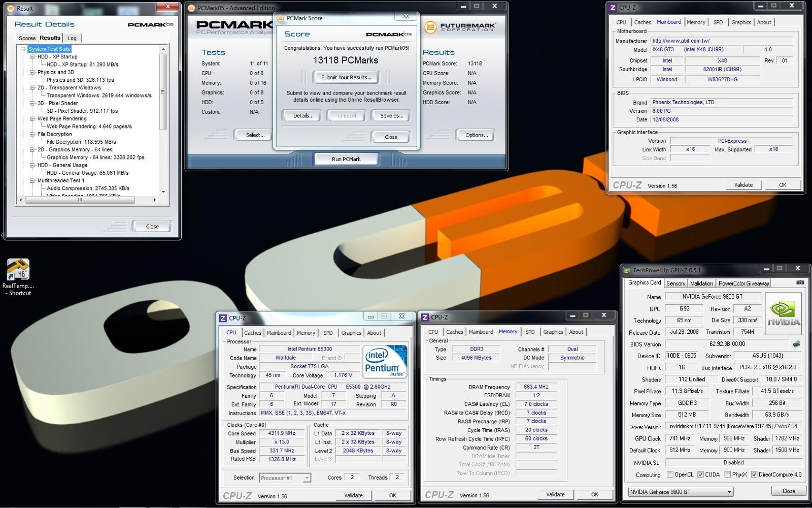Collapse the Physics and 3D node
Image resolution: width=812 pixels, height=508 pixels.
tap(32, 72)
